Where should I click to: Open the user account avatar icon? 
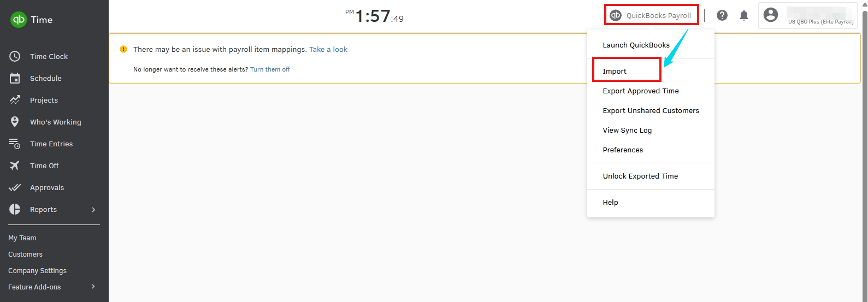(771, 15)
